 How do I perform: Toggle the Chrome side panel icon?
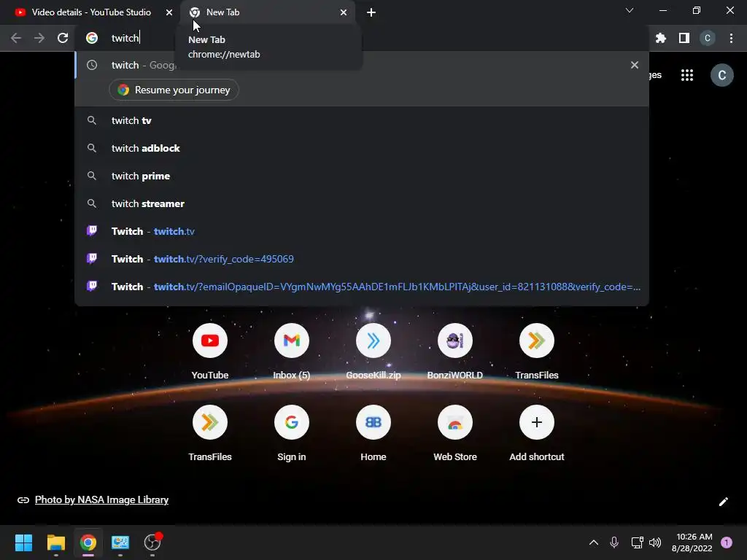pyautogui.click(x=684, y=38)
